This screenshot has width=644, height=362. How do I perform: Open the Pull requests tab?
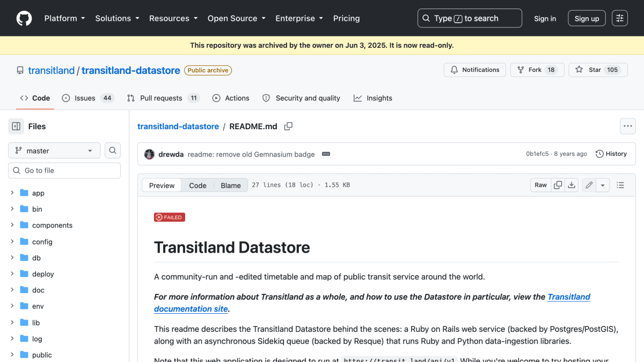click(163, 98)
